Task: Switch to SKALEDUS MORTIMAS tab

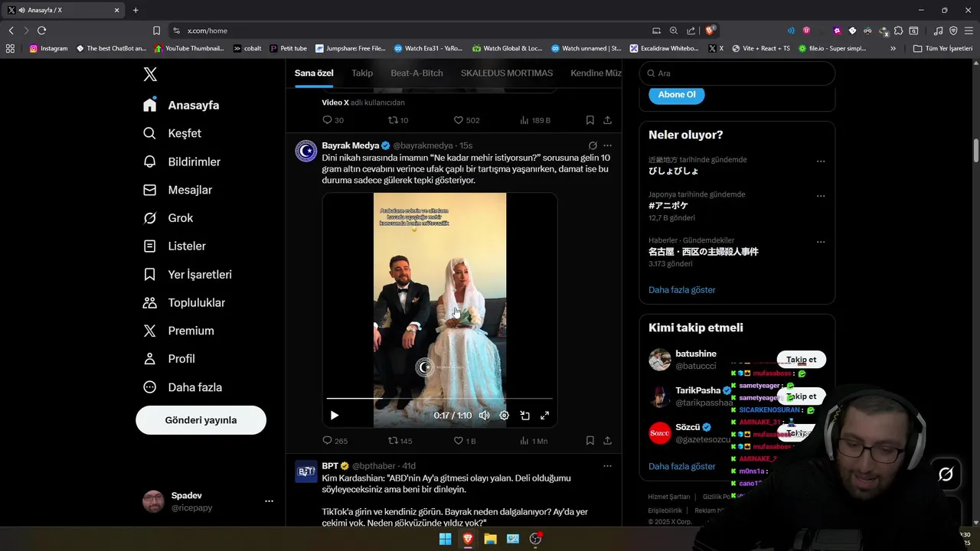Action: 507,73
